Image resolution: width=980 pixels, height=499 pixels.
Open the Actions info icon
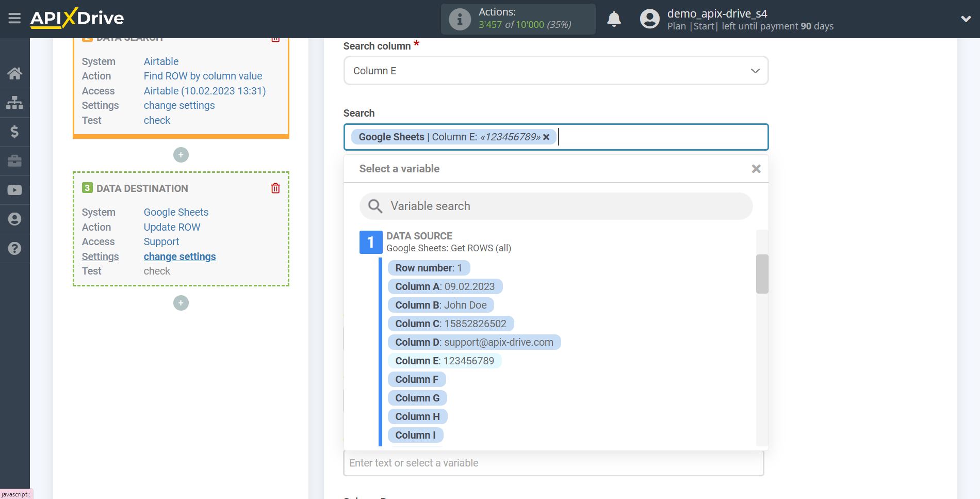[x=460, y=19]
